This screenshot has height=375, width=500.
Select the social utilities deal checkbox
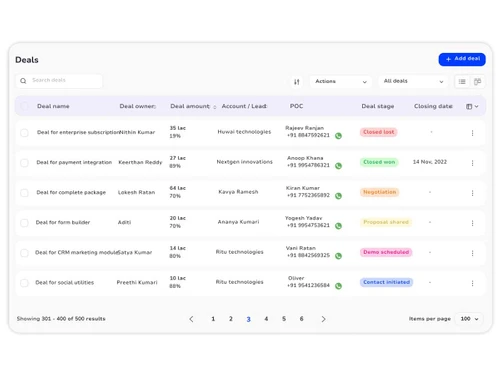pyautogui.click(x=24, y=283)
